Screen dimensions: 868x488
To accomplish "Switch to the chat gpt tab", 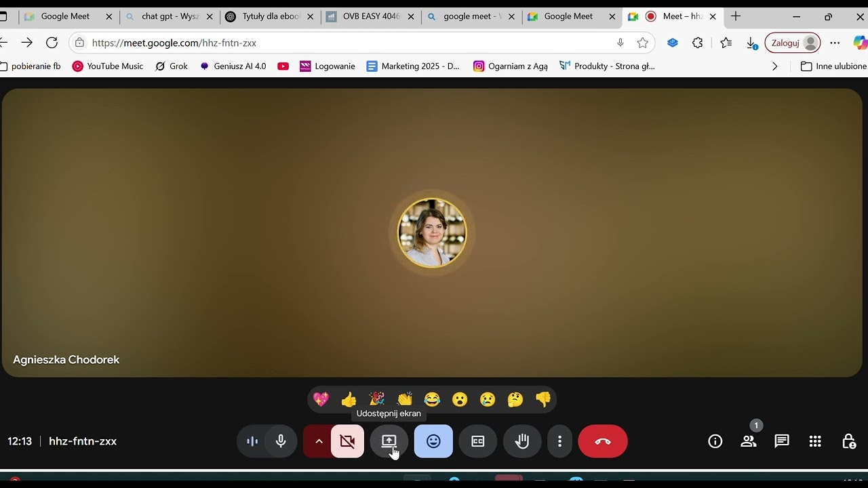I will tap(170, 16).
